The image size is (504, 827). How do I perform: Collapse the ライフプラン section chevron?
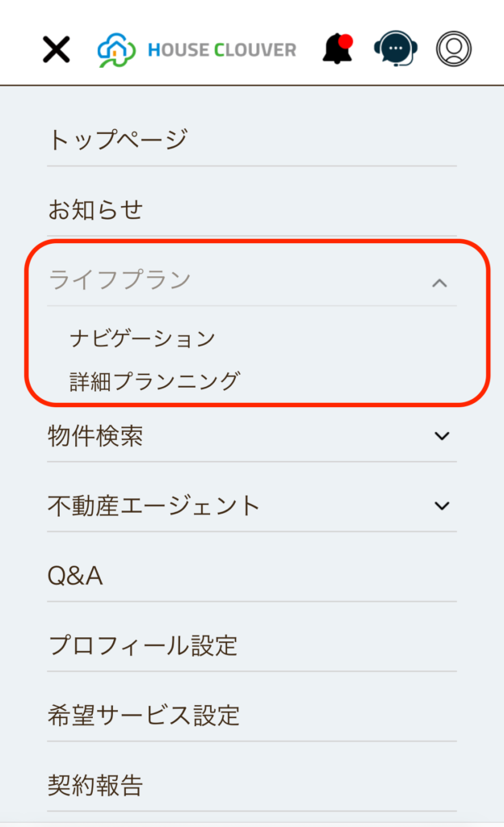(x=439, y=283)
